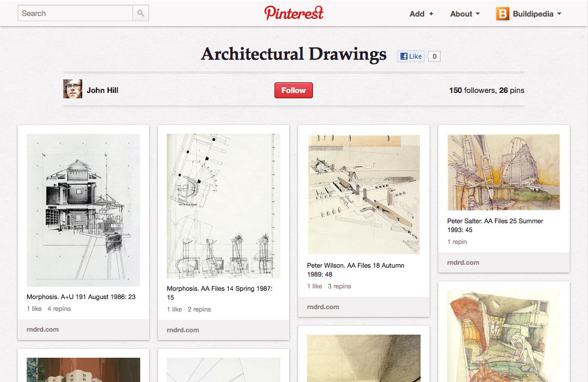Click '1 like' under Morphosis AA Files 14 pin
588x382 pixels.
click(175, 310)
